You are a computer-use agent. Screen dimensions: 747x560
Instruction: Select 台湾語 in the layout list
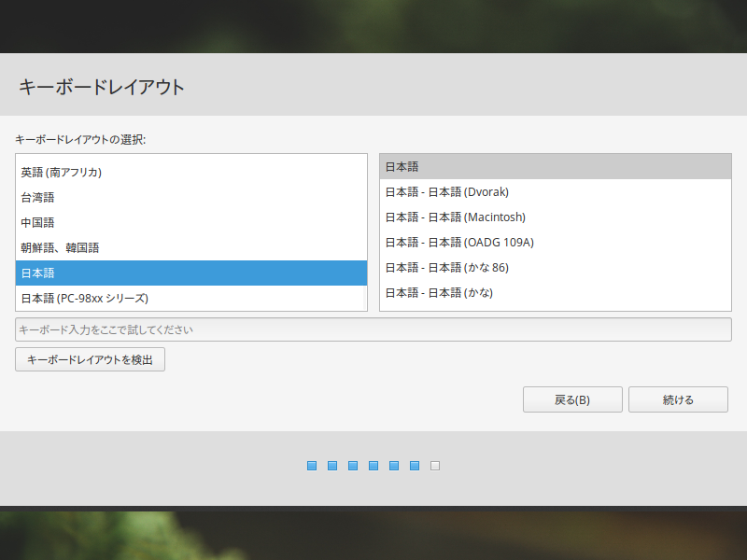[x=191, y=198]
